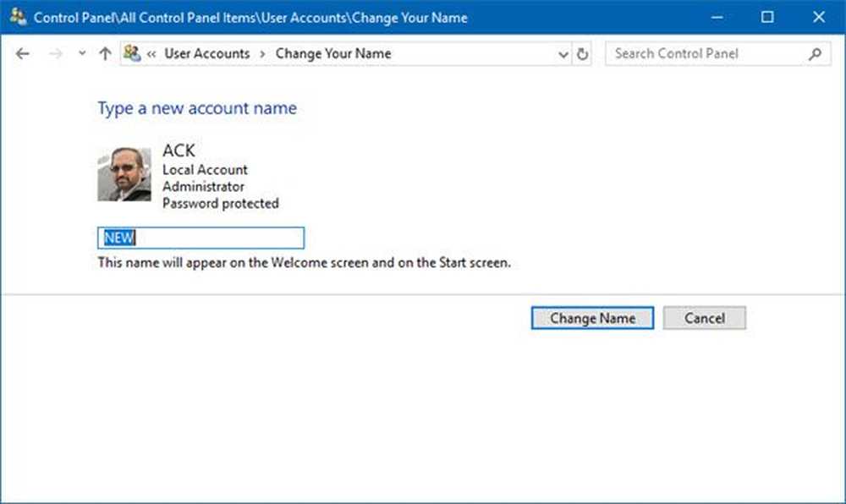Expand the chevron after User Accounts breadcrumb
846x504 pixels.
(x=262, y=54)
